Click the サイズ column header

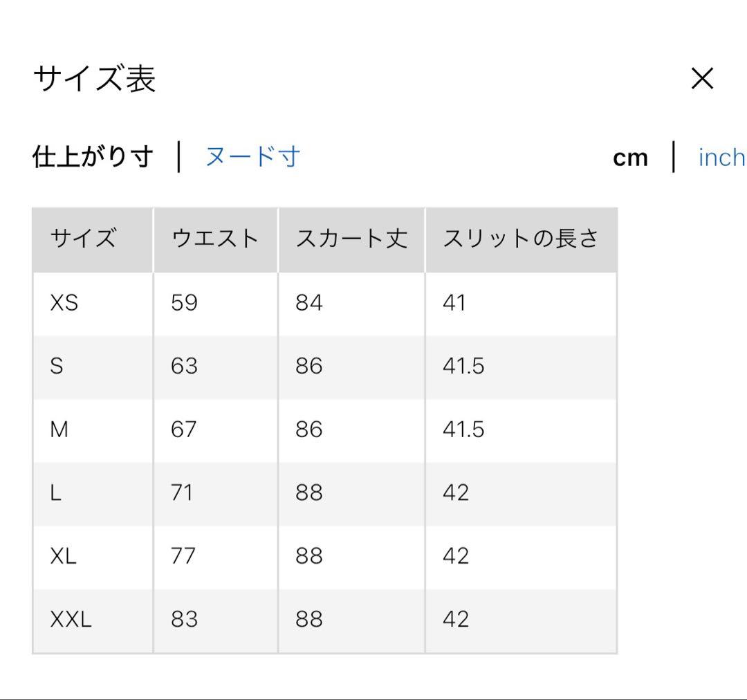click(83, 239)
